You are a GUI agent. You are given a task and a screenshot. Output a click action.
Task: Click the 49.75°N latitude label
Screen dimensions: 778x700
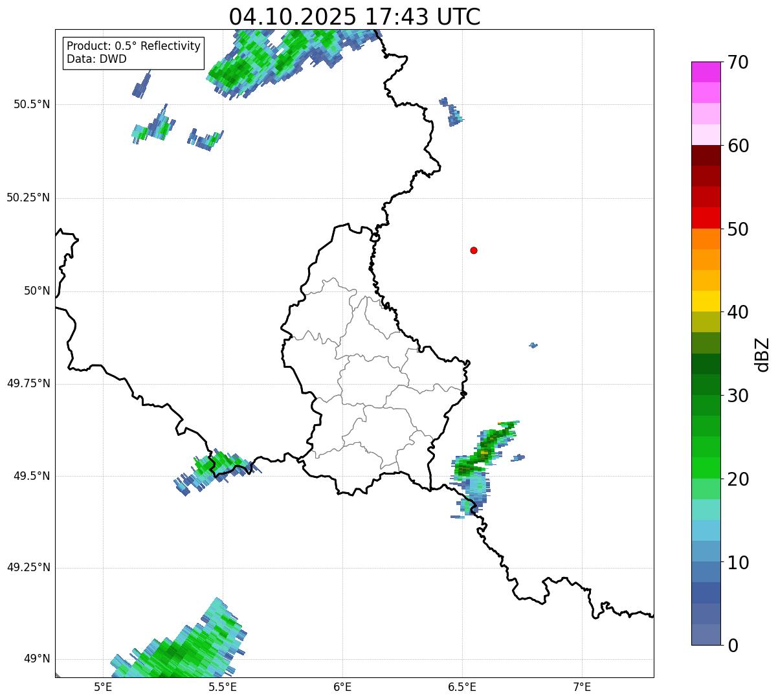[28, 383]
